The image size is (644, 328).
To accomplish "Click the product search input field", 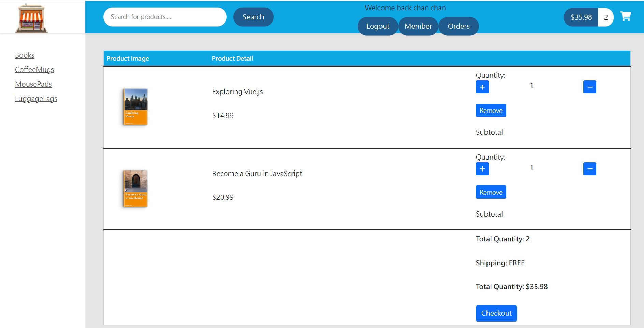I will [x=165, y=17].
